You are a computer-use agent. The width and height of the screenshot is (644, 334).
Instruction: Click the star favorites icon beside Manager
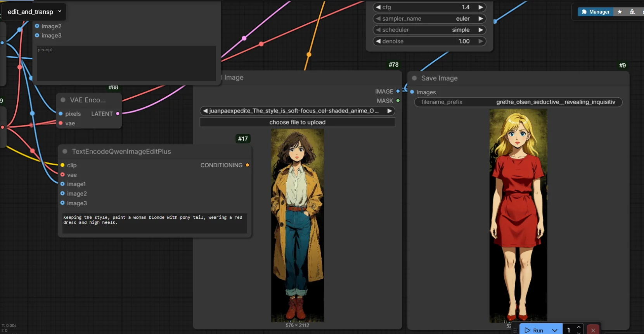tap(620, 12)
